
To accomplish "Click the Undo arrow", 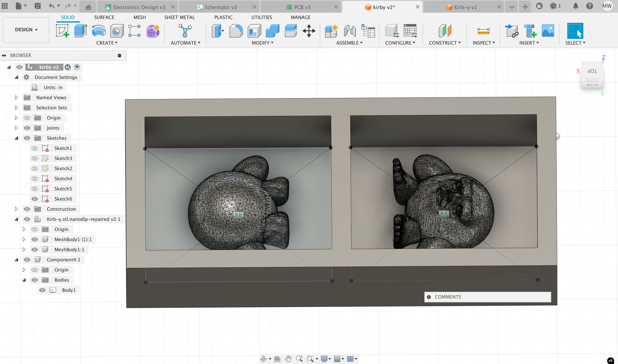I will point(51,6).
